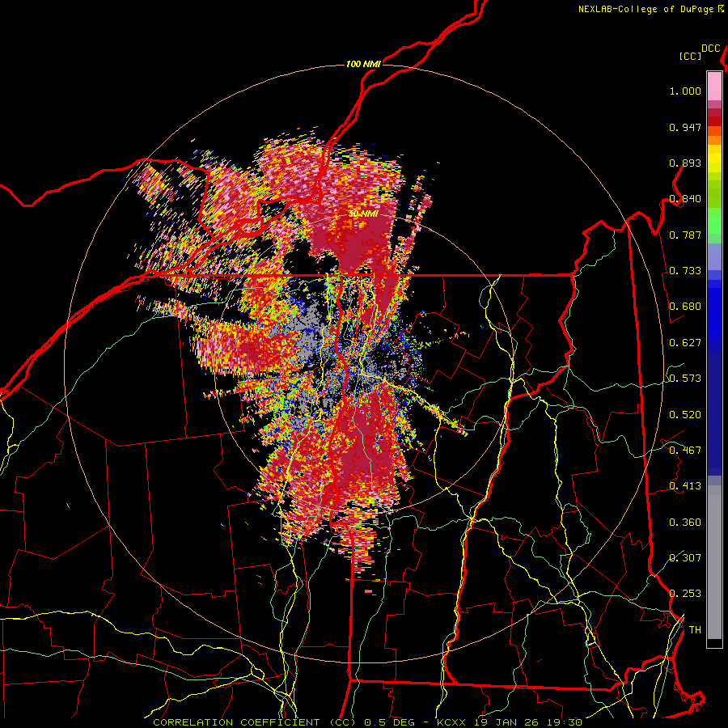
Task: Click the yellow swatch in the color bar
Action: pos(714,159)
